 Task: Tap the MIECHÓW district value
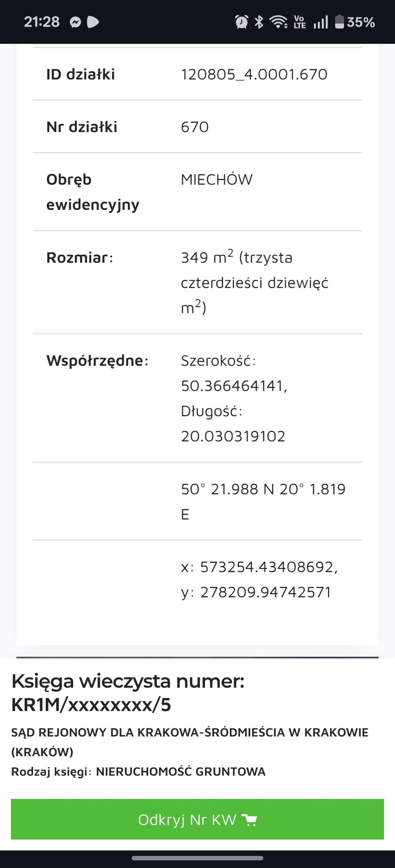pos(217,180)
